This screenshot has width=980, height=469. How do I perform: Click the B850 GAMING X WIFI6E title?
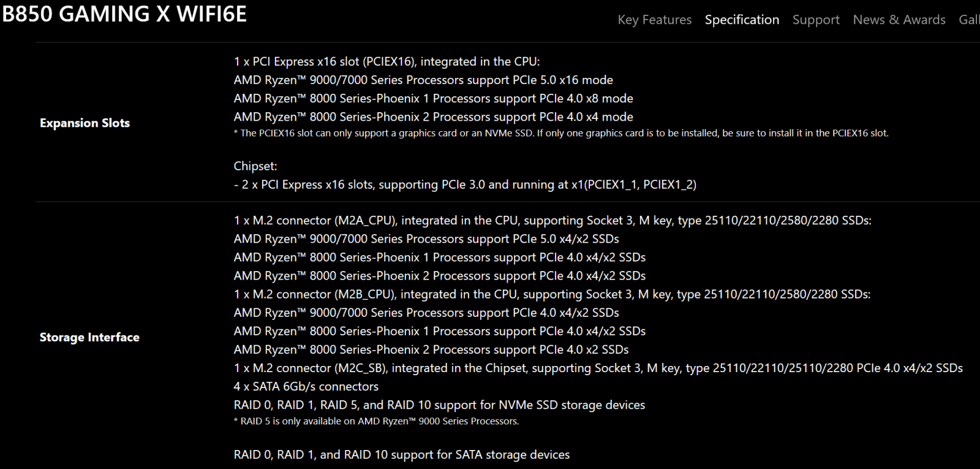[x=124, y=13]
